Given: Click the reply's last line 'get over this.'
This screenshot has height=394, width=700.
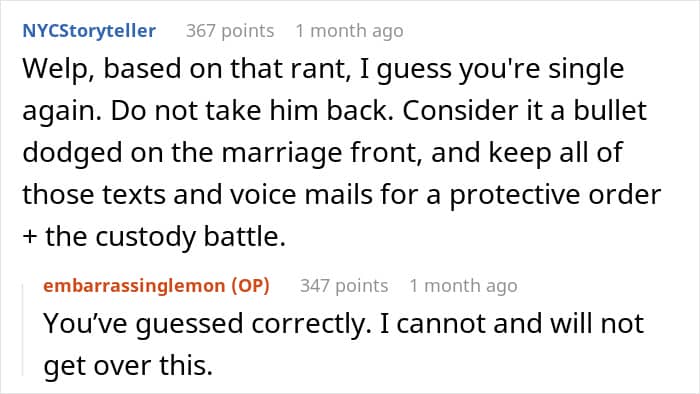Looking at the screenshot, I should pos(128,366).
